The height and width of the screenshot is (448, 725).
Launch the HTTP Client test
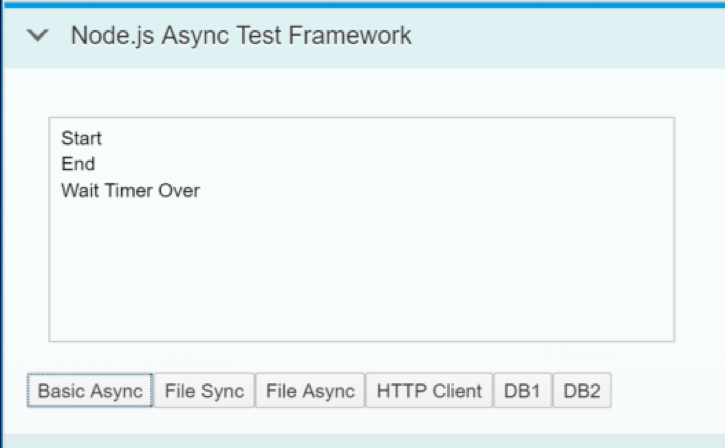(429, 391)
